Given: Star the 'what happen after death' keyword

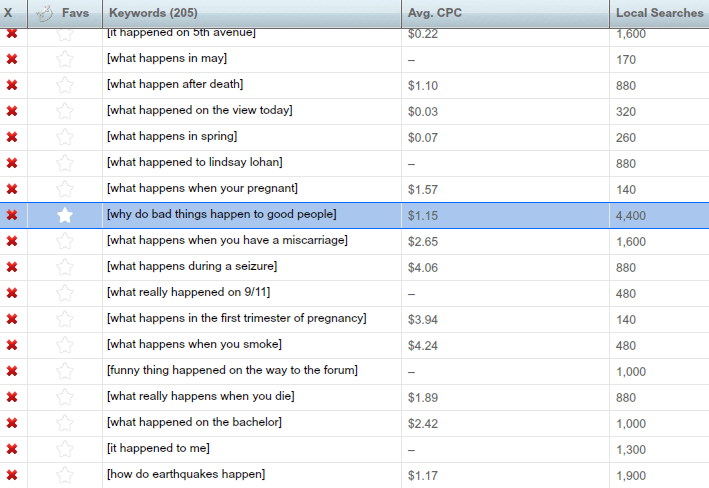Looking at the screenshot, I should [x=65, y=85].
